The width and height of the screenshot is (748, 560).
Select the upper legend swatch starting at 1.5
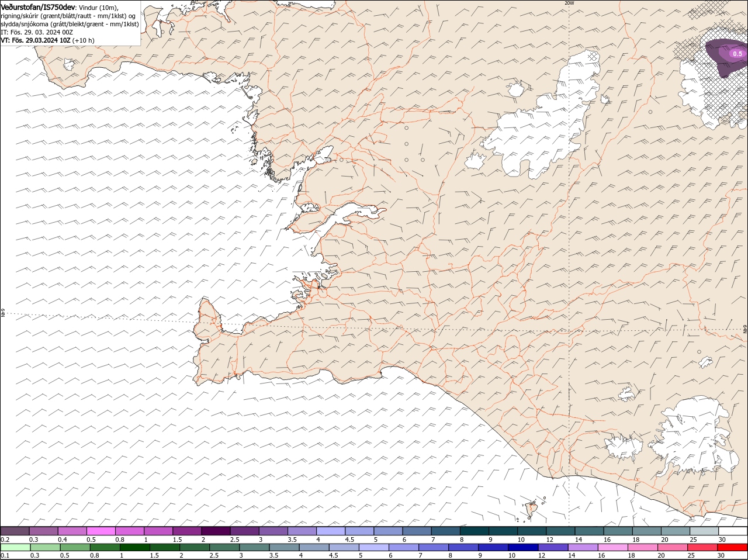point(187,531)
